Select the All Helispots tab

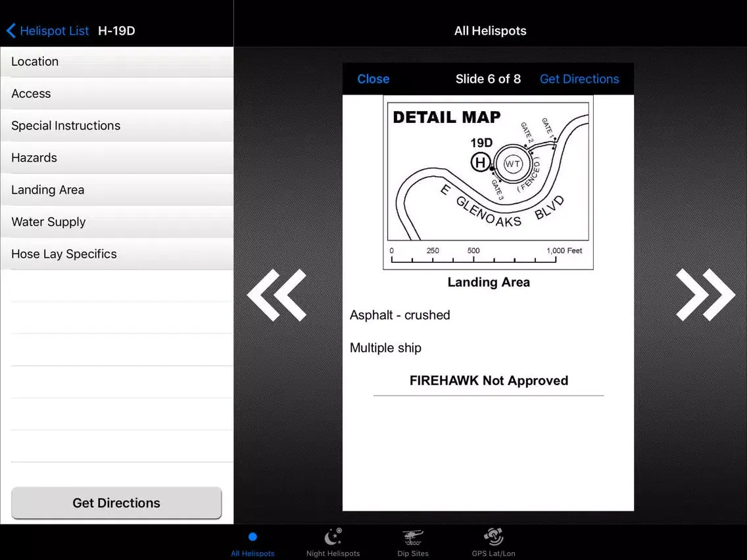(253, 543)
